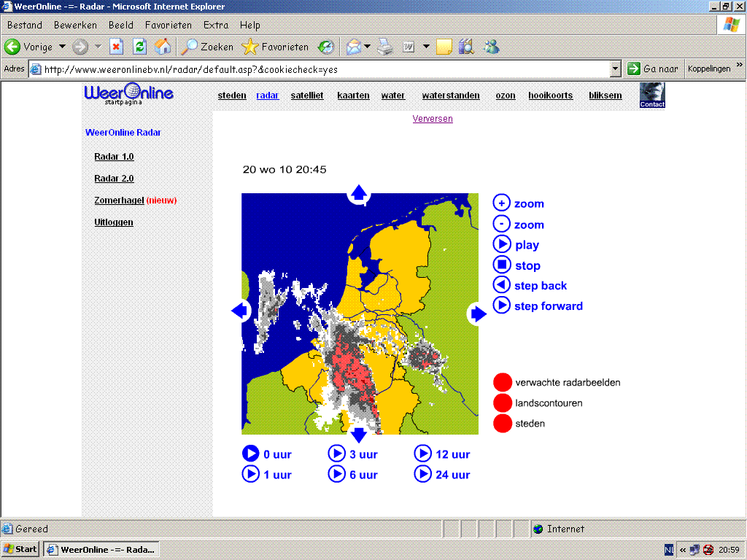
Task: Open the Zomerhagel link in sidebar
Action: (x=119, y=200)
